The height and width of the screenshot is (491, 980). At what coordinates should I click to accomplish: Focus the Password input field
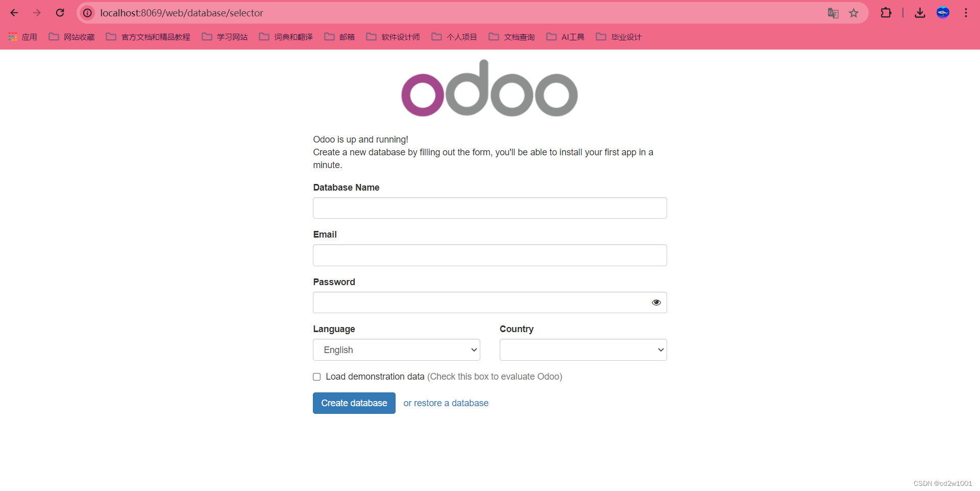490,302
